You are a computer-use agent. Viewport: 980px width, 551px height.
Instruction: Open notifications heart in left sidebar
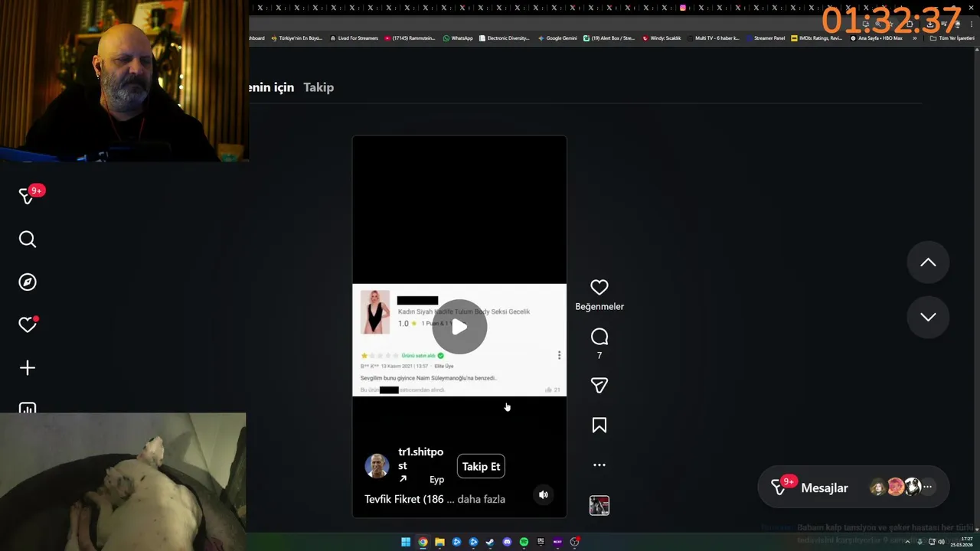pos(28,325)
